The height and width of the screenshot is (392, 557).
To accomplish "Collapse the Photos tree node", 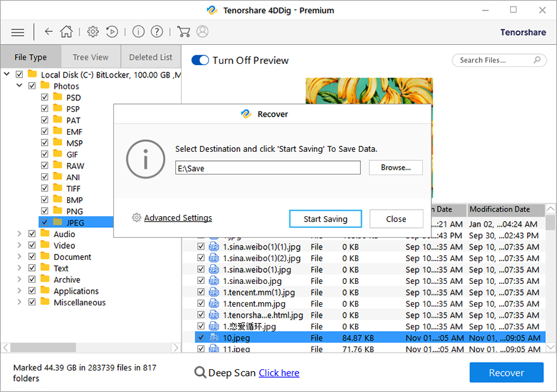I will pos(20,85).
